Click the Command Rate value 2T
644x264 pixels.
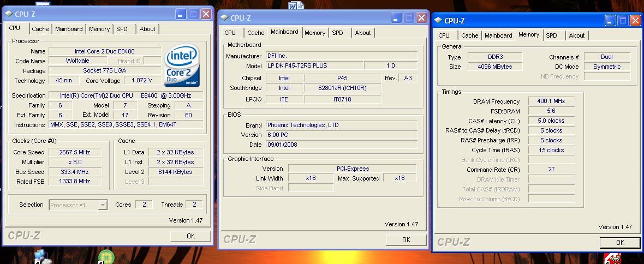551,170
